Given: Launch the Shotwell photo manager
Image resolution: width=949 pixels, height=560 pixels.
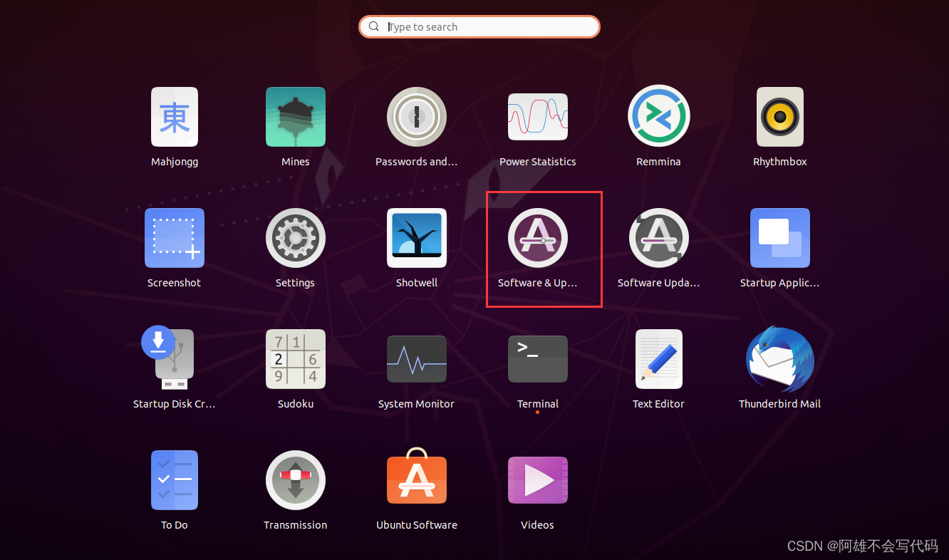Looking at the screenshot, I should click(x=417, y=238).
